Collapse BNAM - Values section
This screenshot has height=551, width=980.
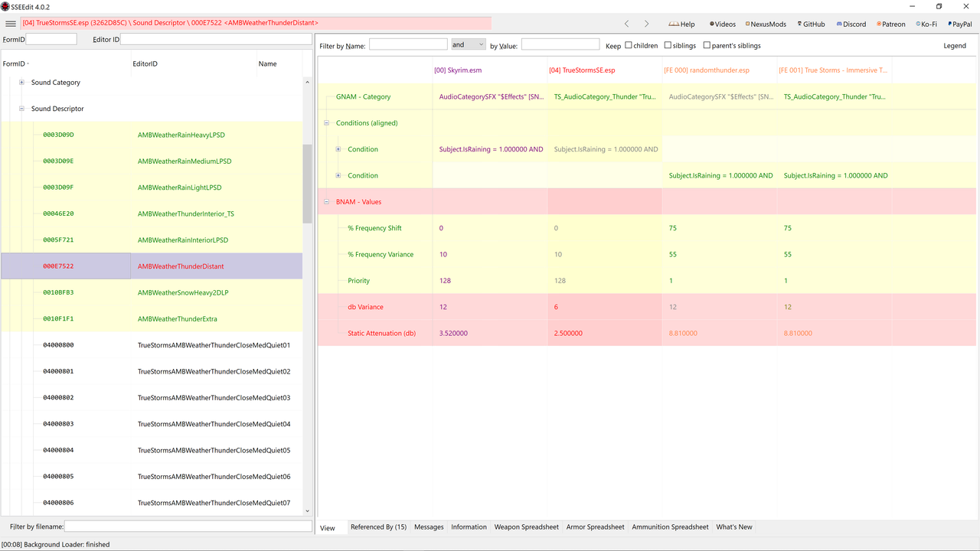coord(327,202)
